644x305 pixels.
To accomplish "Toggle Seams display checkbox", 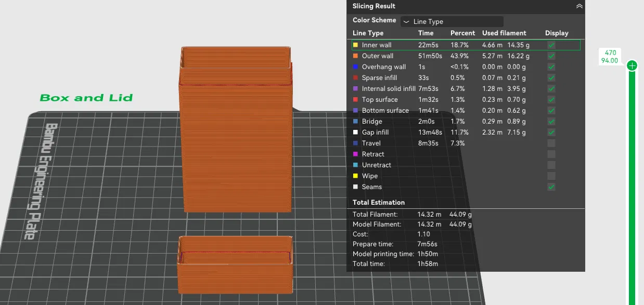I will 551,187.
